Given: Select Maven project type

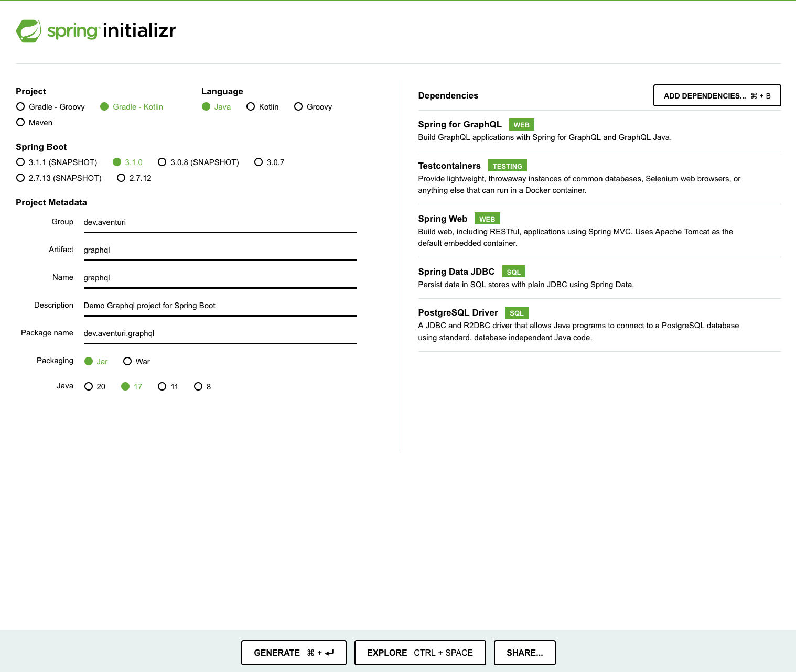Looking at the screenshot, I should pyautogui.click(x=34, y=122).
